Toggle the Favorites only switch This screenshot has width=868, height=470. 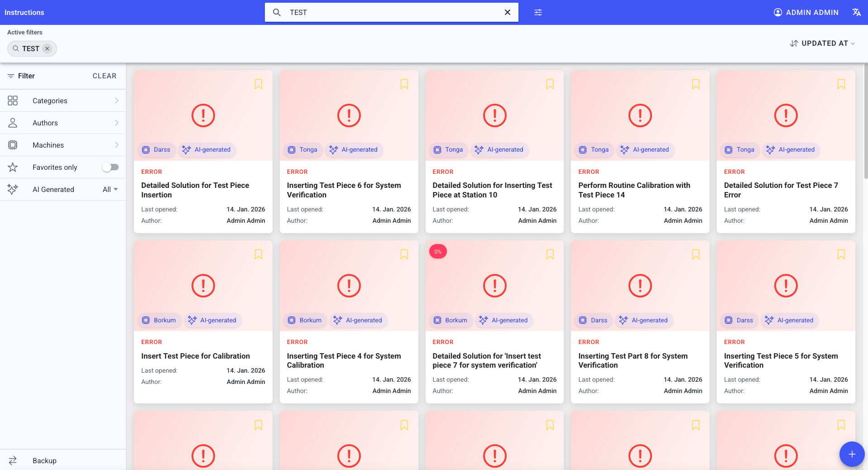click(x=110, y=167)
